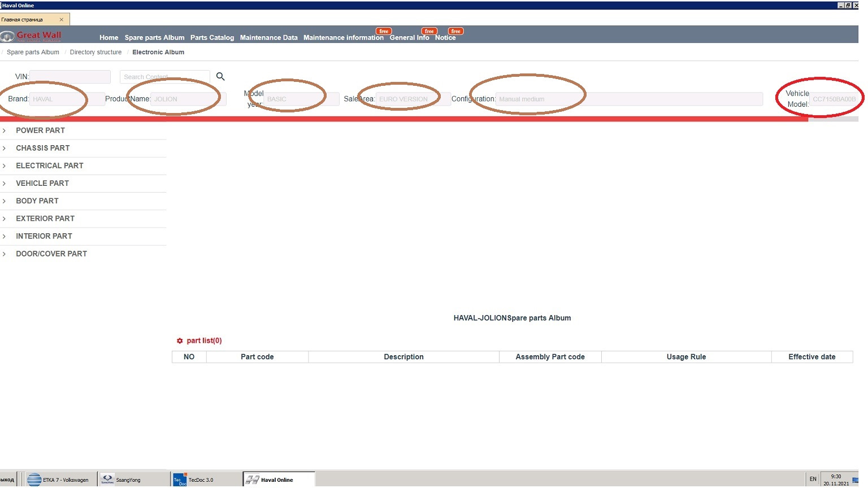Go to Directory structure breadcrumb
Screen dimensions: 868x488
coord(96,52)
